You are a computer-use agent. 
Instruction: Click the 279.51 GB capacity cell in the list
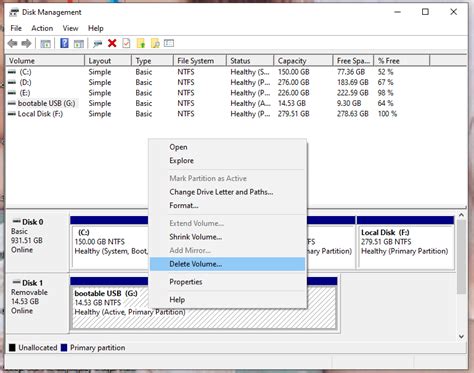(x=294, y=114)
